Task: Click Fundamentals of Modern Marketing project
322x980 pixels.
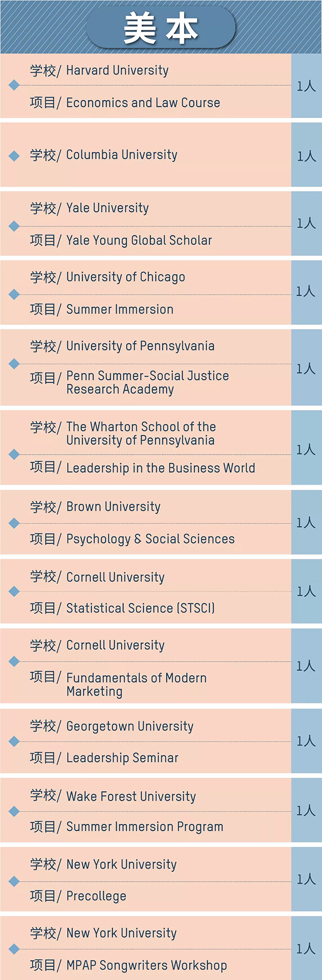Action: (x=136, y=685)
